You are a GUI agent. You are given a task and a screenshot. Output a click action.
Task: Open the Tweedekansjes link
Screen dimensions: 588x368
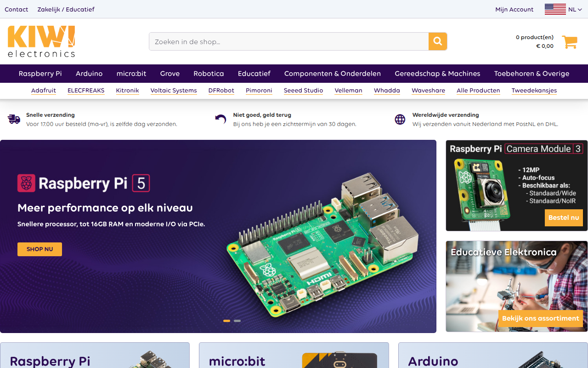point(534,91)
